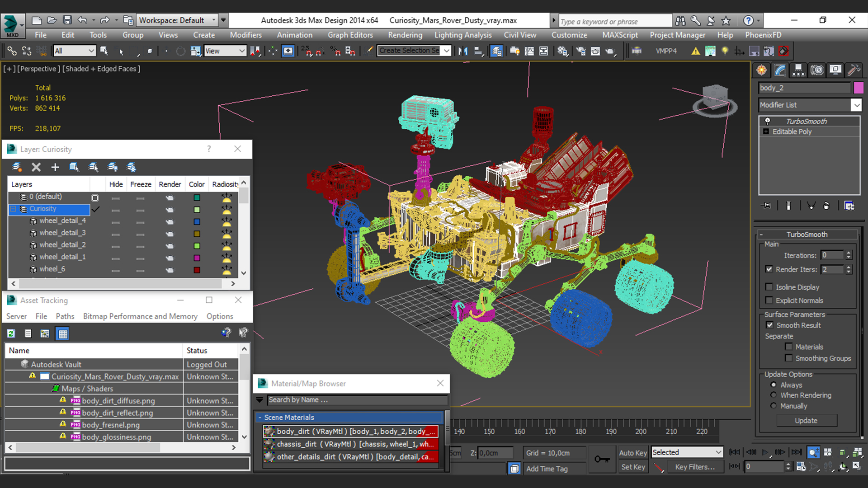The image size is (868, 488).
Task: Open the MAXScript menu
Action: pyautogui.click(x=620, y=35)
